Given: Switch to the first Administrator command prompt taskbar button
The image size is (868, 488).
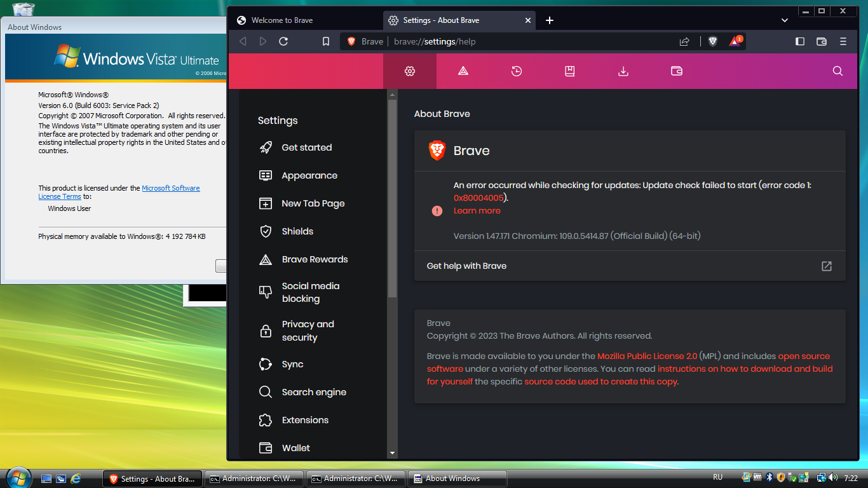Looking at the screenshot, I should [x=254, y=478].
